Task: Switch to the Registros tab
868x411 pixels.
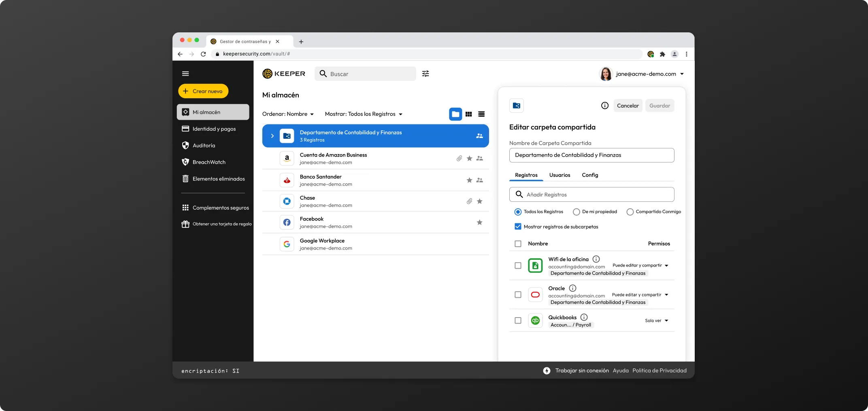Action: pos(526,175)
